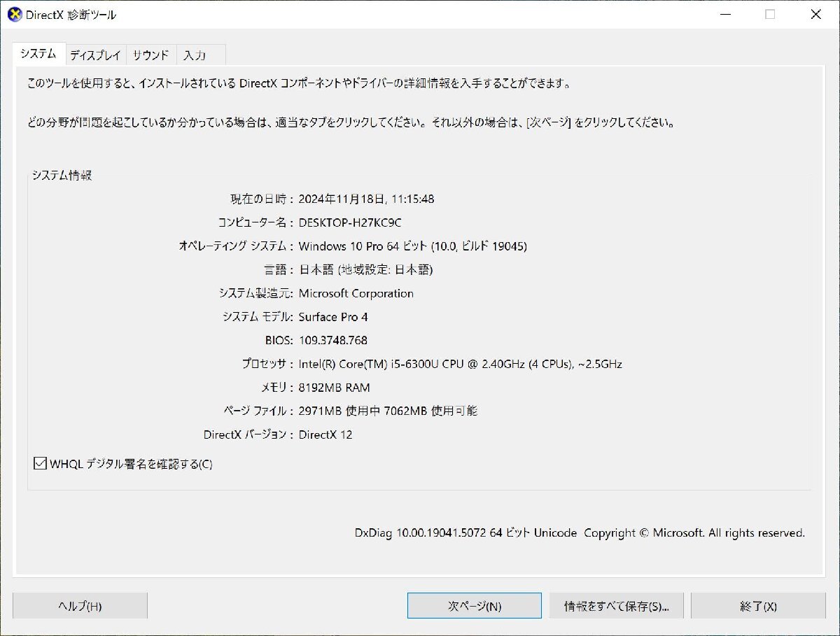The image size is (840, 636).
Task: Click the ページ ファイル label
Action: pyautogui.click(x=259, y=411)
